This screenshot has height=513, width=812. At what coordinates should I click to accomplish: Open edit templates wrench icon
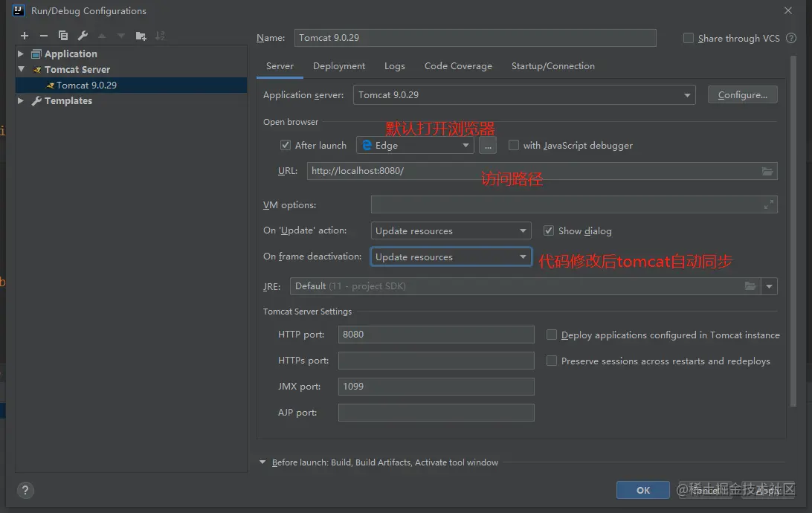[x=83, y=36]
